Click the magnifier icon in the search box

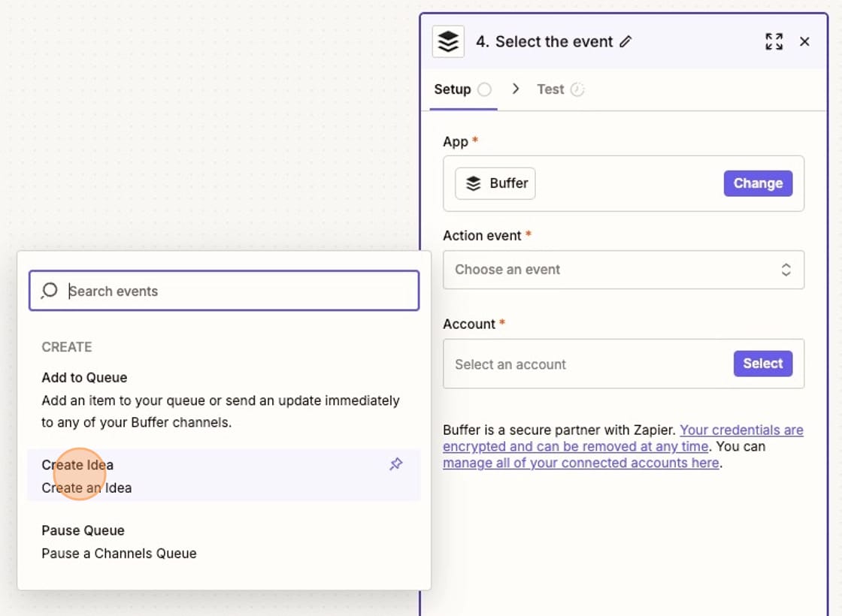50,291
